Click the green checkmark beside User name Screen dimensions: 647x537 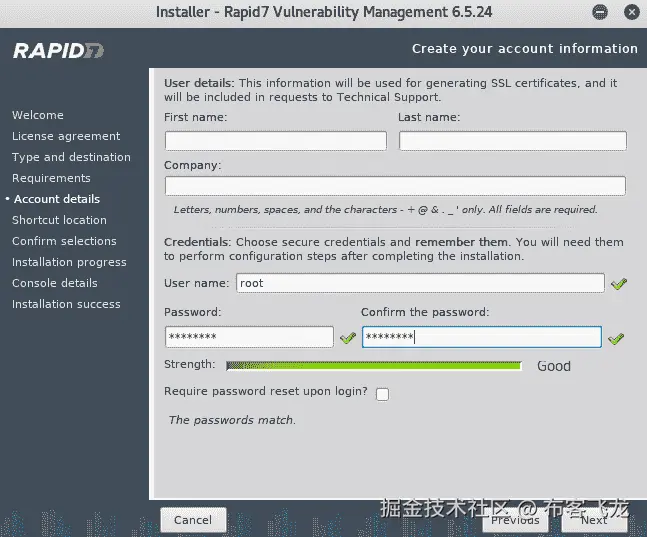click(x=619, y=284)
